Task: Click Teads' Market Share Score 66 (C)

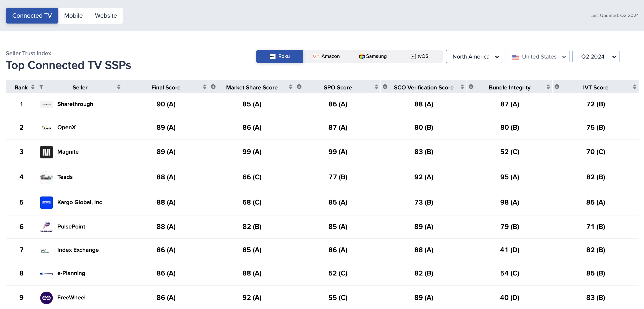Action: pos(252,177)
